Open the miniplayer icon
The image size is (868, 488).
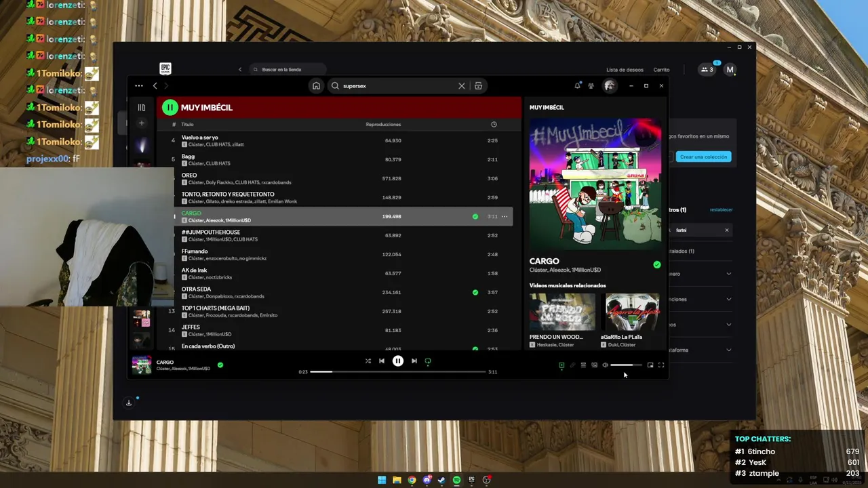coord(650,365)
